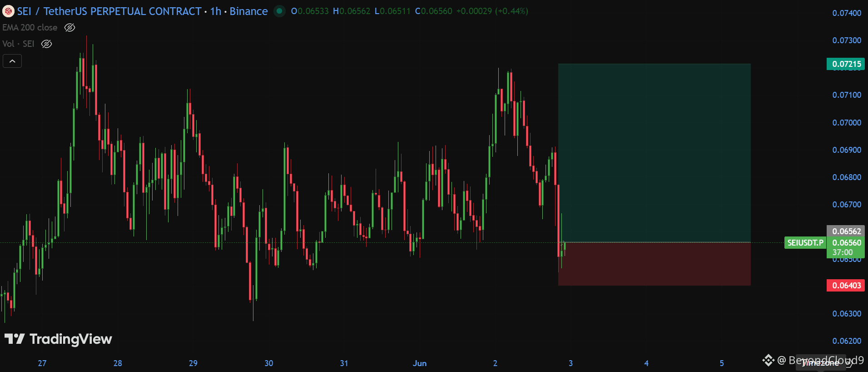This screenshot has width=868, height=372.
Task: Click the SEI coin logo icon
Action: (x=8, y=11)
